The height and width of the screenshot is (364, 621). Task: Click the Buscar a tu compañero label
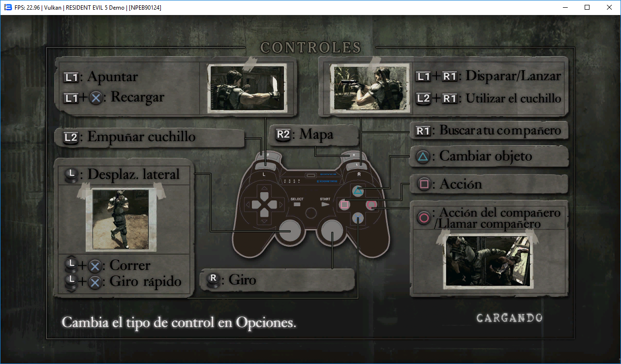tap(500, 131)
